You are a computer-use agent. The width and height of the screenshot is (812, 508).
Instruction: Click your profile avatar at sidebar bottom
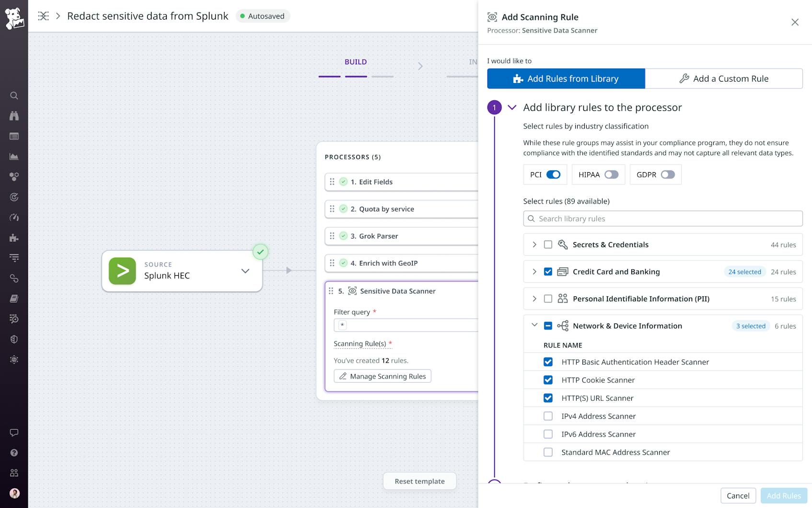tap(14, 493)
